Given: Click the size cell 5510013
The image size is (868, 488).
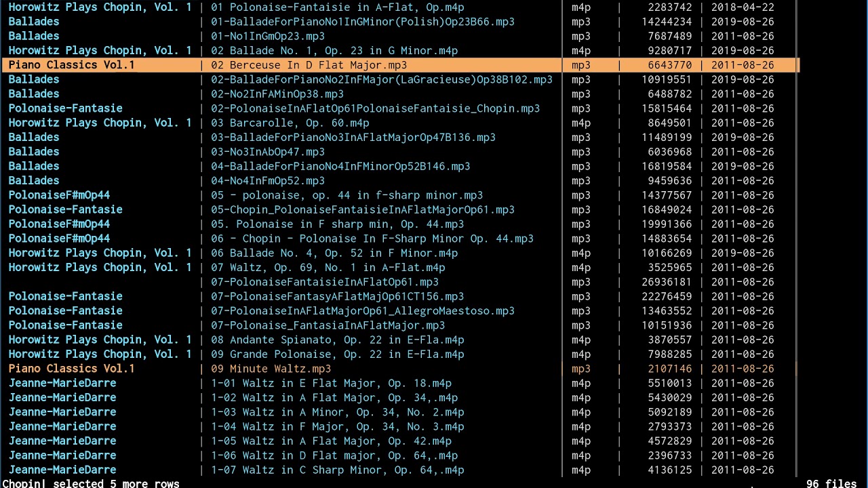Looking at the screenshot, I should pyautogui.click(x=670, y=383).
